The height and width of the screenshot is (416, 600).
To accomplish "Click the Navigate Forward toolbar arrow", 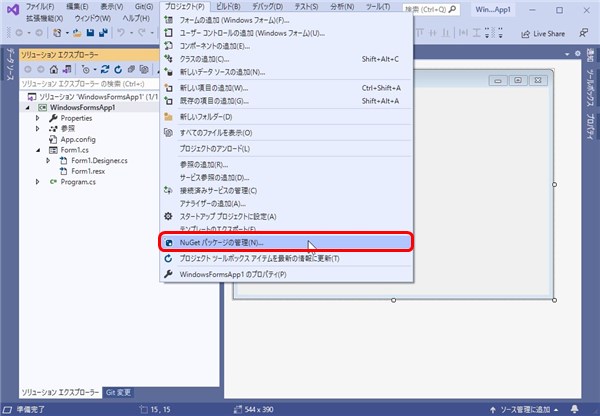I will [x=39, y=33].
